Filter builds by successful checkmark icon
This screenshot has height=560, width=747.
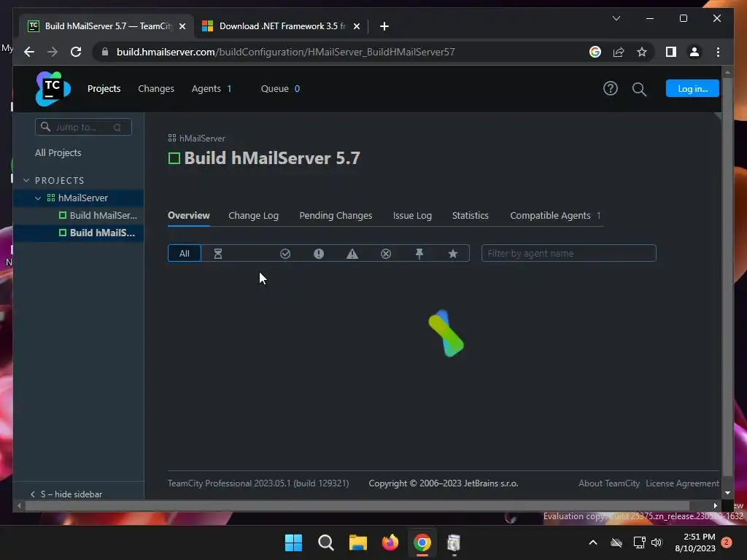pos(285,253)
